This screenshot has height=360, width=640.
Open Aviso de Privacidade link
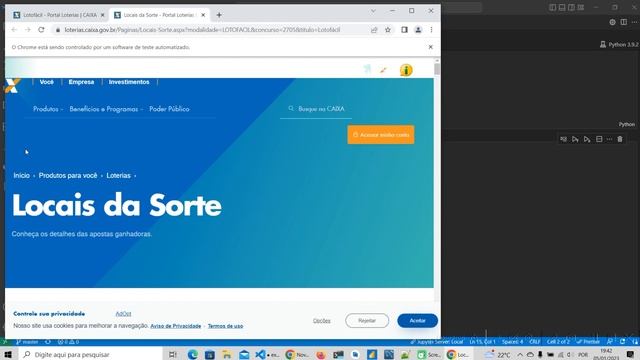(176, 326)
